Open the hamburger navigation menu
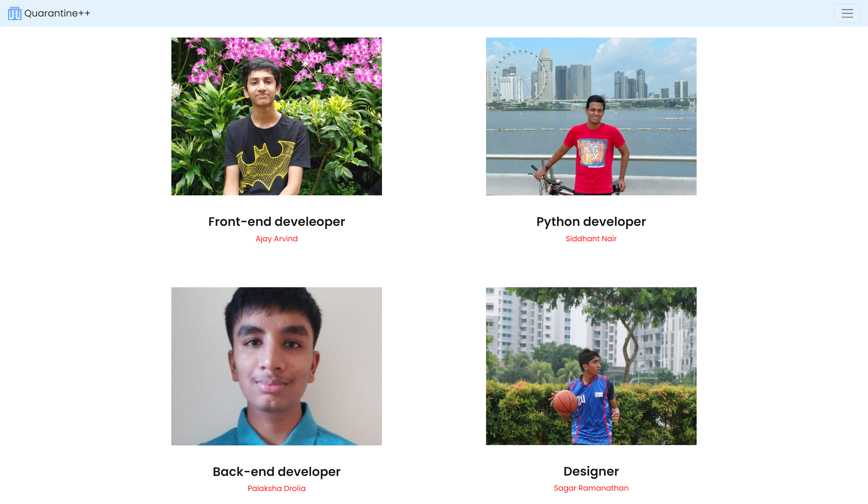The height and width of the screenshot is (504, 868). pos(847,13)
